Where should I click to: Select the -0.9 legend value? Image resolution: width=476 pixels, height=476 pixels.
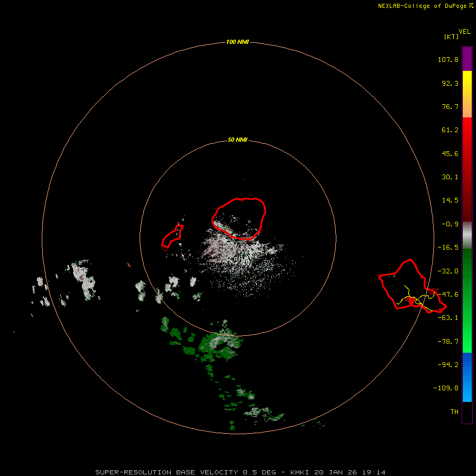tap(450, 224)
